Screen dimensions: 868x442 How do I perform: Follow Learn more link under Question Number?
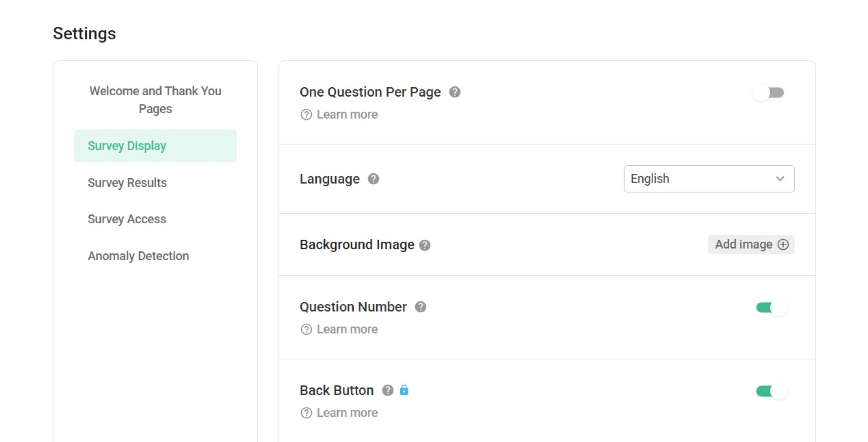pos(347,330)
